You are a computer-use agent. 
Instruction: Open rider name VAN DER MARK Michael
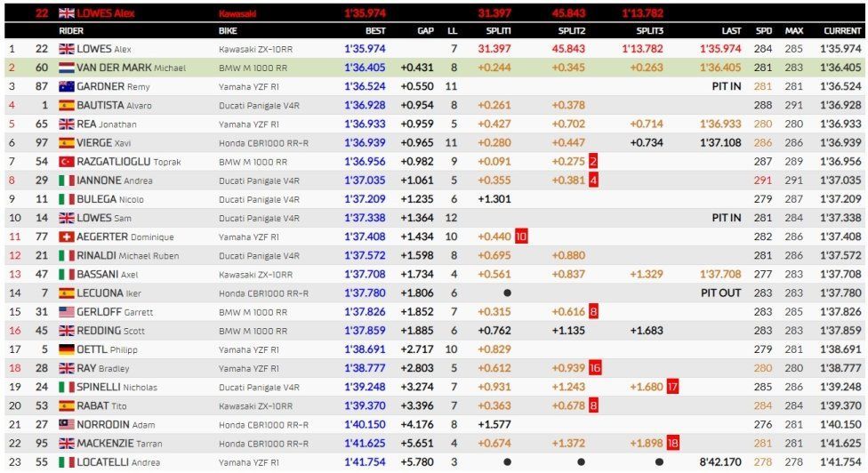click(x=132, y=68)
